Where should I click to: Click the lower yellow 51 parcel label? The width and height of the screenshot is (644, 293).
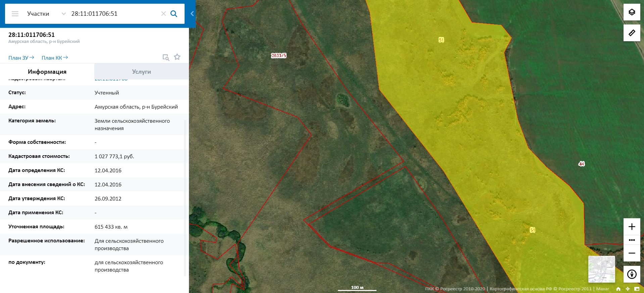533,230
